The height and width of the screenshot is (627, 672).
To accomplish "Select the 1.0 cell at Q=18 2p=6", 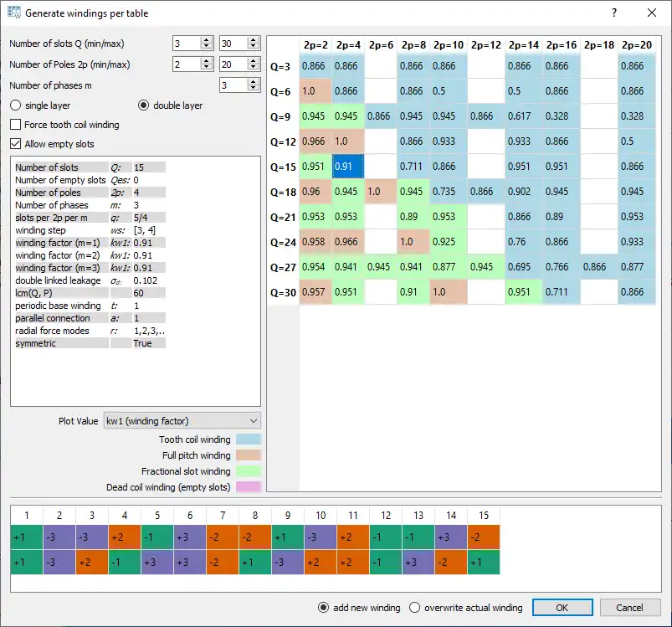I will point(381,191).
